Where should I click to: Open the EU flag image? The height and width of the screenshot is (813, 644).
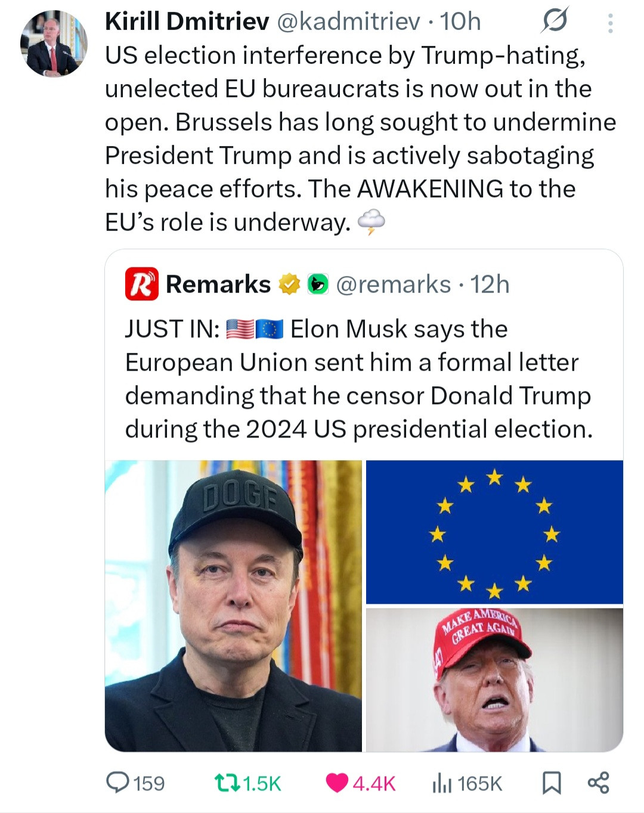coord(494,532)
